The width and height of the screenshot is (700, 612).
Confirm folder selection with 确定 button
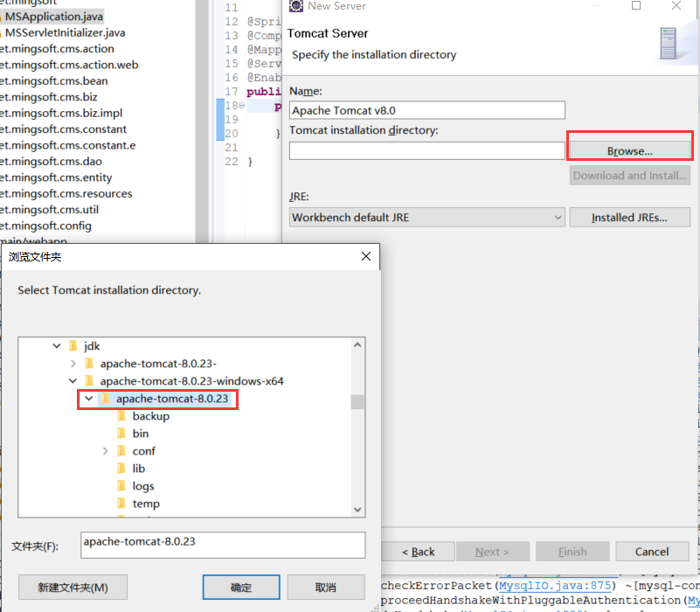(241, 588)
